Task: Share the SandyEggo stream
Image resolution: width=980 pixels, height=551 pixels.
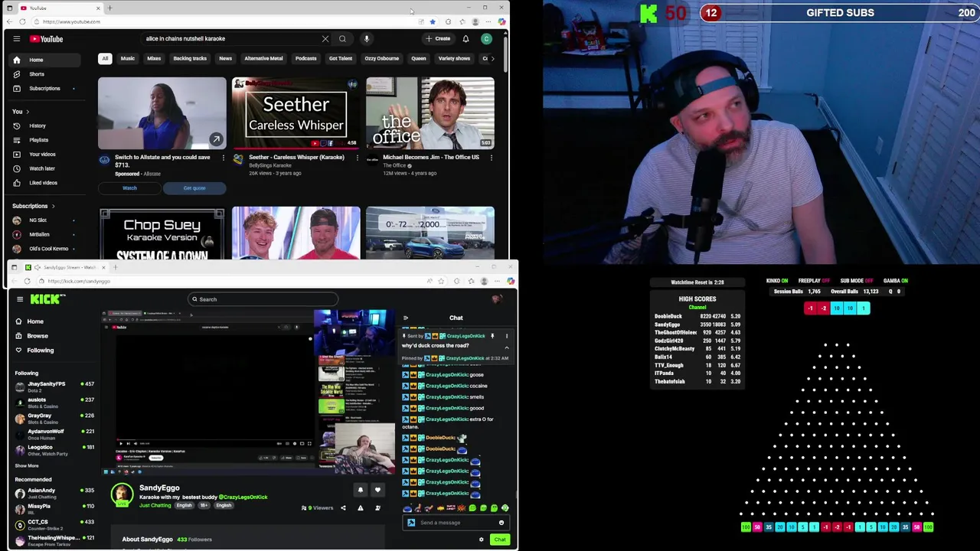Action: (x=343, y=508)
